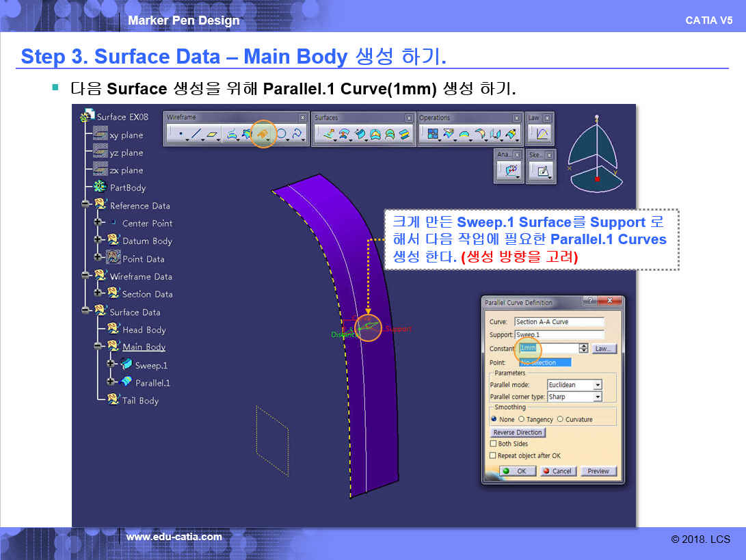Viewport: 746px width, 560px height.
Task: Click first icon in the Surfaces toolbar
Action: click(x=329, y=134)
